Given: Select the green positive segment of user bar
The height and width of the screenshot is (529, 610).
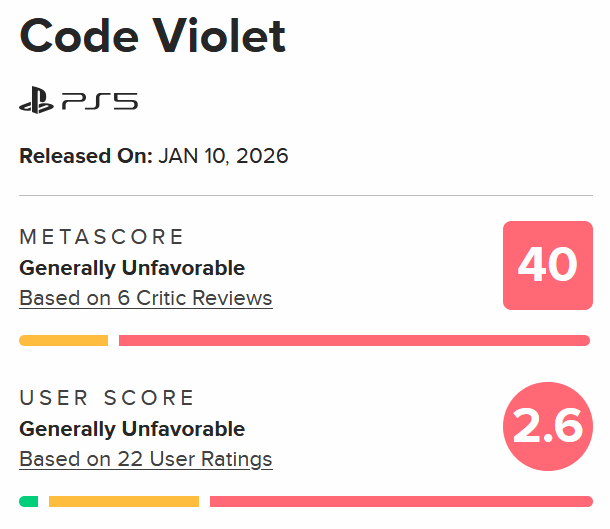Looking at the screenshot, I should (29, 501).
